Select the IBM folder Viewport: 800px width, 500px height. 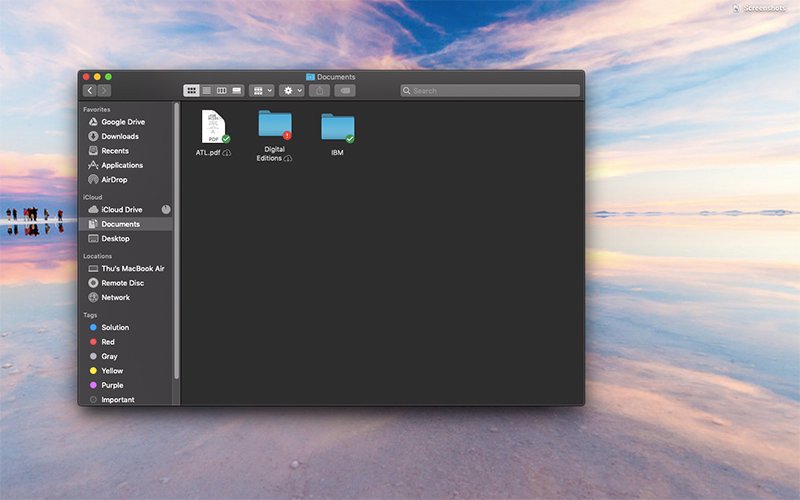337,127
